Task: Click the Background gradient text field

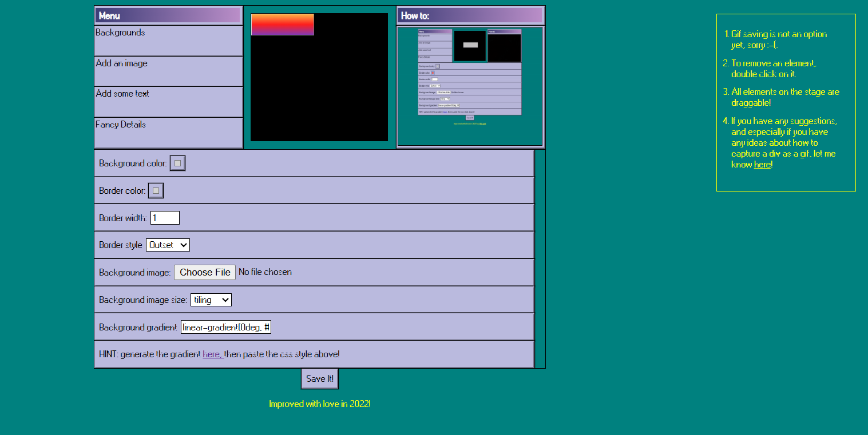Action: pos(225,327)
